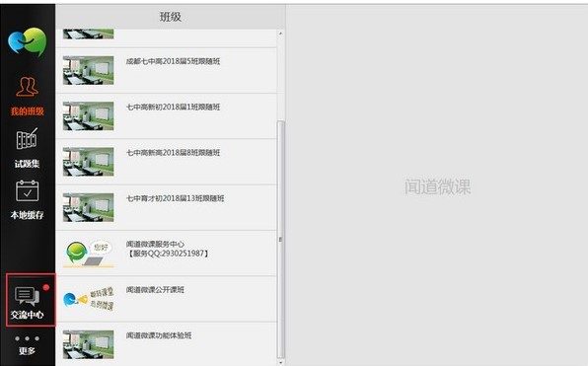588x366 pixels.
Task: Click the 本地缓存 label
Action: pyautogui.click(x=27, y=215)
